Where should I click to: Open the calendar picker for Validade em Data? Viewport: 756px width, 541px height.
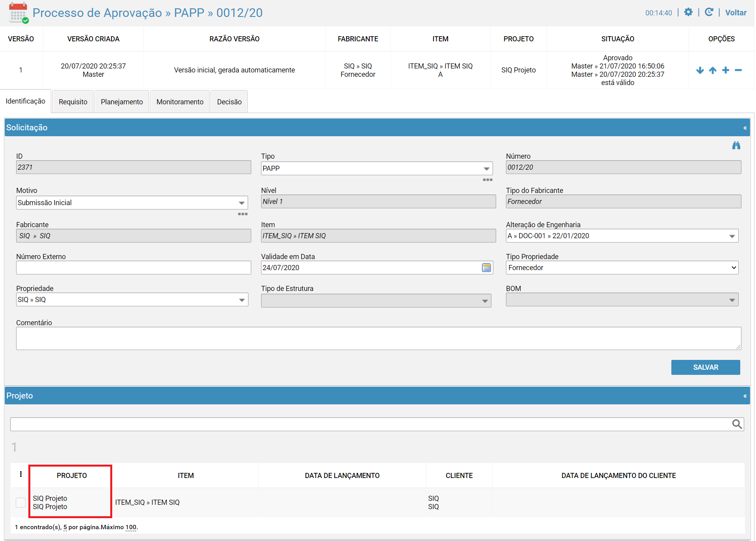point(487,268)
